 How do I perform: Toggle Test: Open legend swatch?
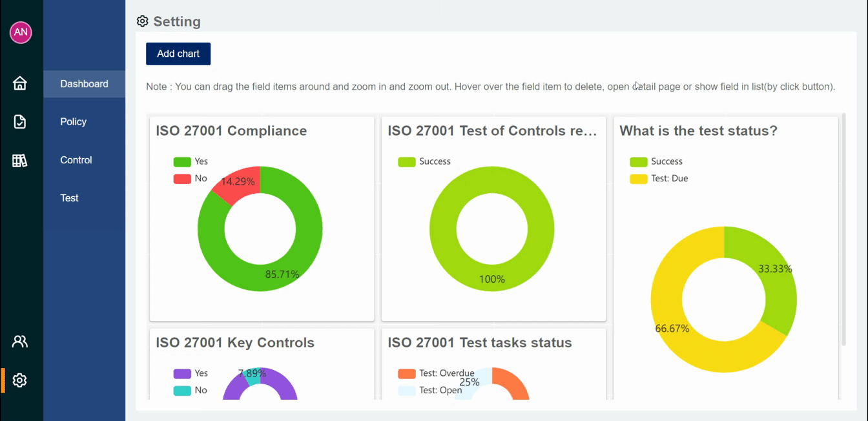[x=407, y=390]
